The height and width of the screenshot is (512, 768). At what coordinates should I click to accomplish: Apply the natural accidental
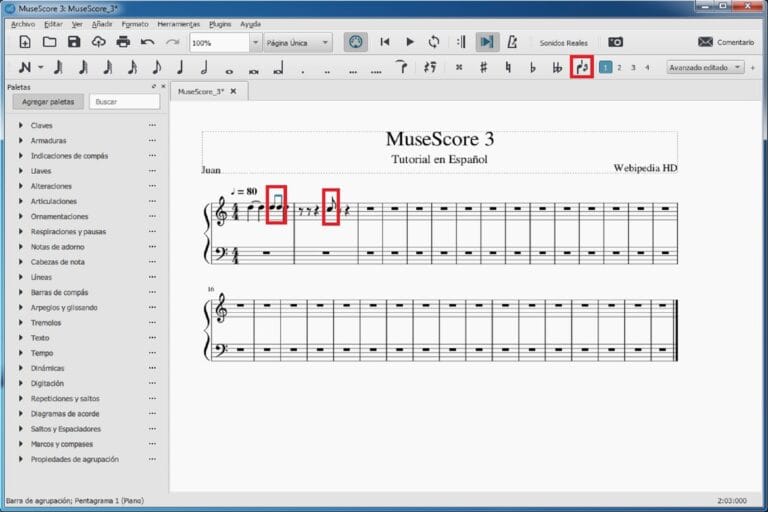(x=508, y=68)
